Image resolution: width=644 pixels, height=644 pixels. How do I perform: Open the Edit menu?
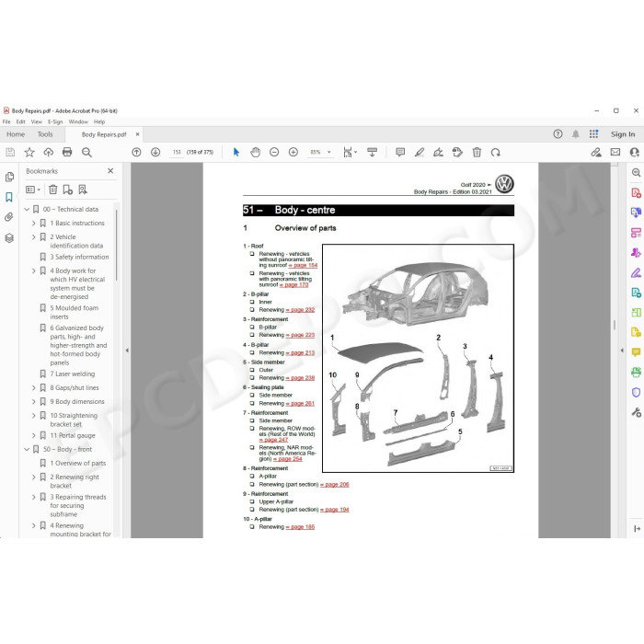tap(21, 122)
